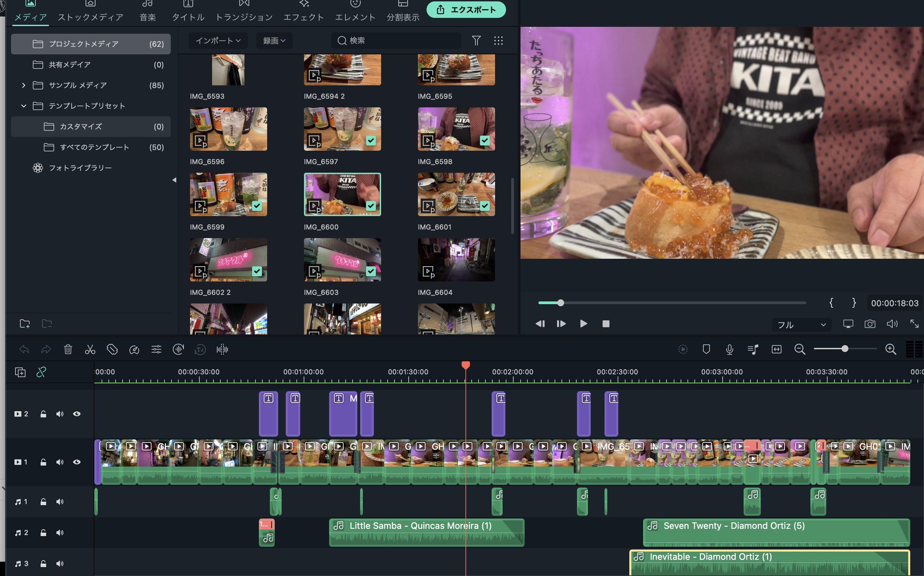This screenshot has height=576, width=924.
Task: Click the zoom-to-fit timeline icon
Action: click(776, 349)
